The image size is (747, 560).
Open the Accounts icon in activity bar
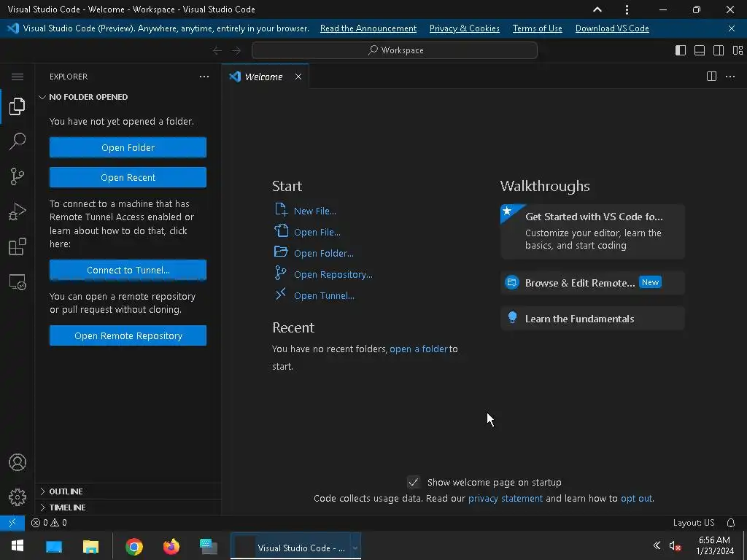(18, 462)
